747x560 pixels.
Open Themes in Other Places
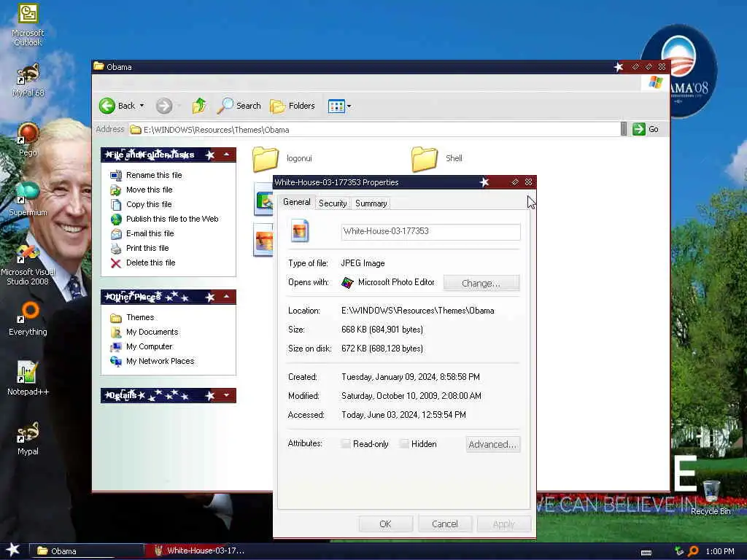pyautogui.click(x=140, y=318)
